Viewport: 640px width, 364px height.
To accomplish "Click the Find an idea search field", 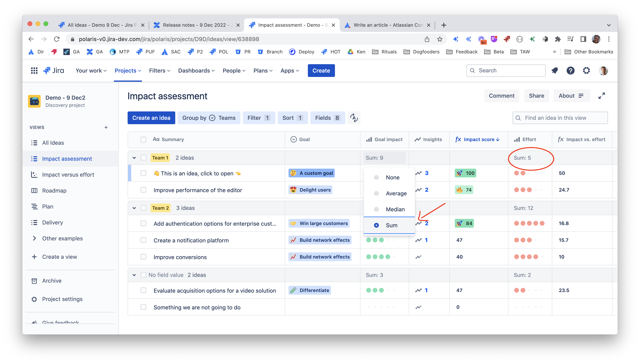I will pyautogui.click(x=560, y=118).
